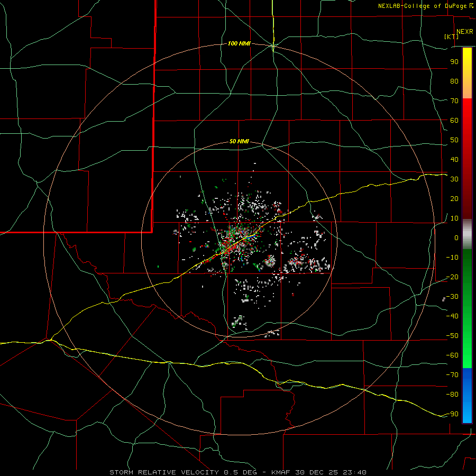The width and height of the screenshot is (476, 476).
Task: Select the 80 value on the velocity scale
Action: coord(454,81)
